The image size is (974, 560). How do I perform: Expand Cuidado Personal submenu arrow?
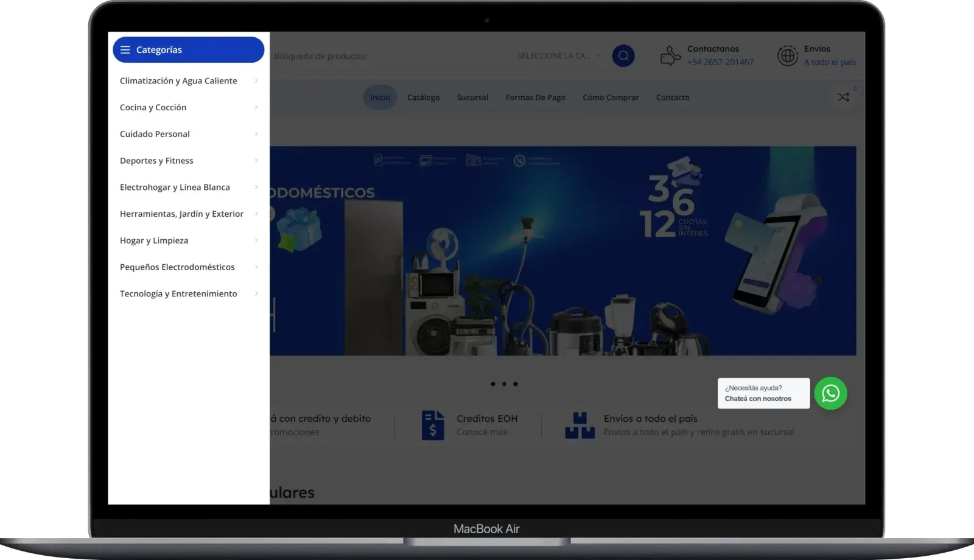point(256,134)
